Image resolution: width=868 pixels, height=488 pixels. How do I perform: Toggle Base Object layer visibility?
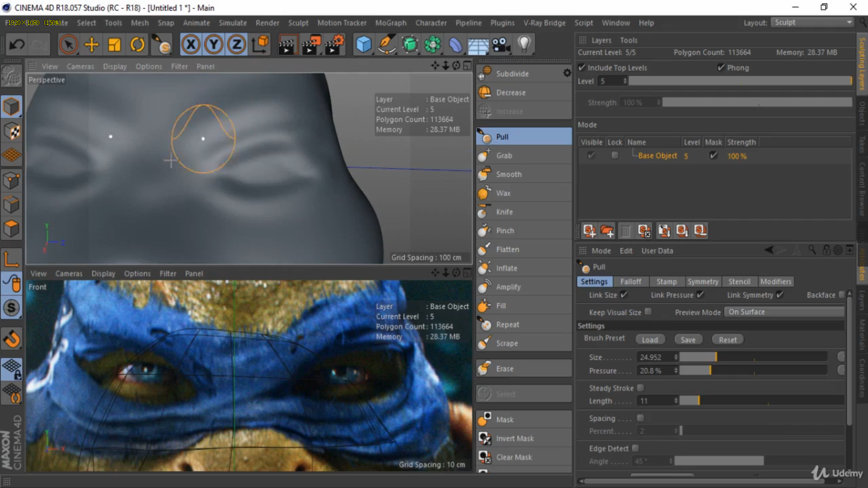591,155
